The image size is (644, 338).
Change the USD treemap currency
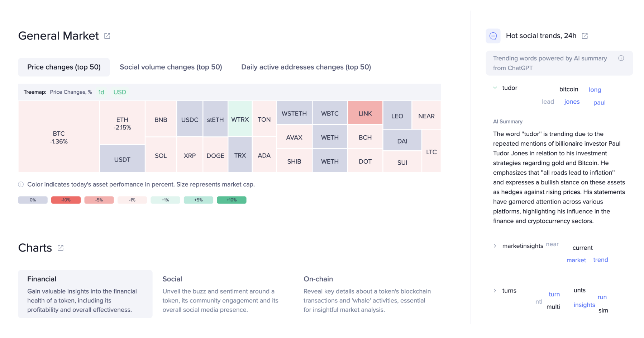point(120,92)
